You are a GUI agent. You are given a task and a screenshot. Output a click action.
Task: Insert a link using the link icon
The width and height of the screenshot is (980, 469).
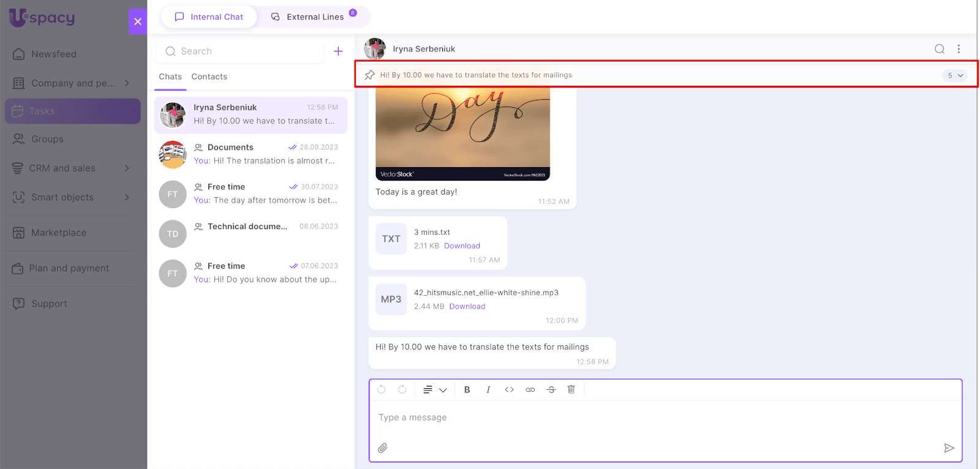530,389
